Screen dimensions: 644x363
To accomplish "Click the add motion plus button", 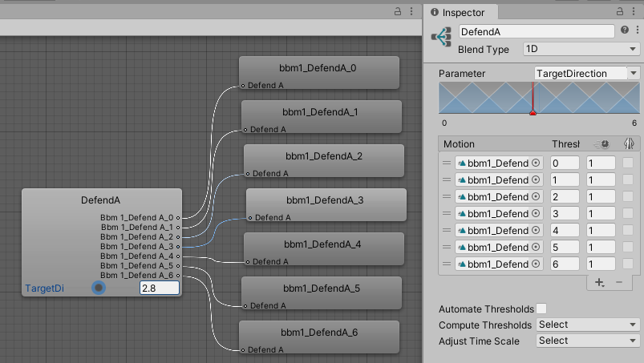I will pos(599,282).
